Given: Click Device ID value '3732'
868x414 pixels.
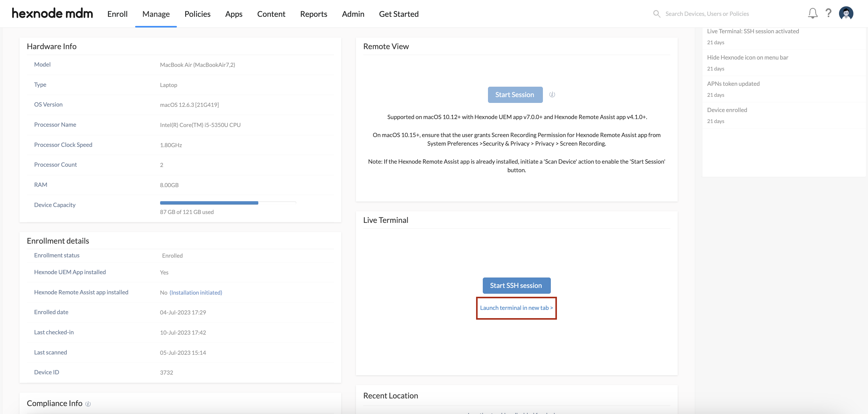Looking at the screenshot, I should tap(167, 373).
